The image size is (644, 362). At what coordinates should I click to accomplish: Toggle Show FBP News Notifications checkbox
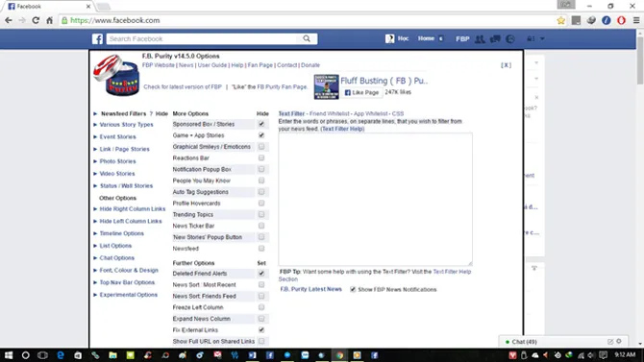353,289
